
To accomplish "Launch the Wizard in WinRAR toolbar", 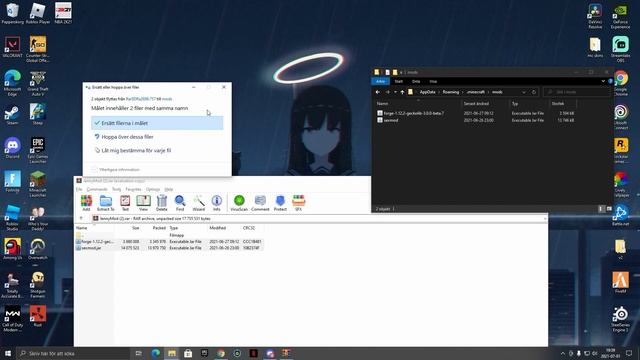I will [199, 202].
